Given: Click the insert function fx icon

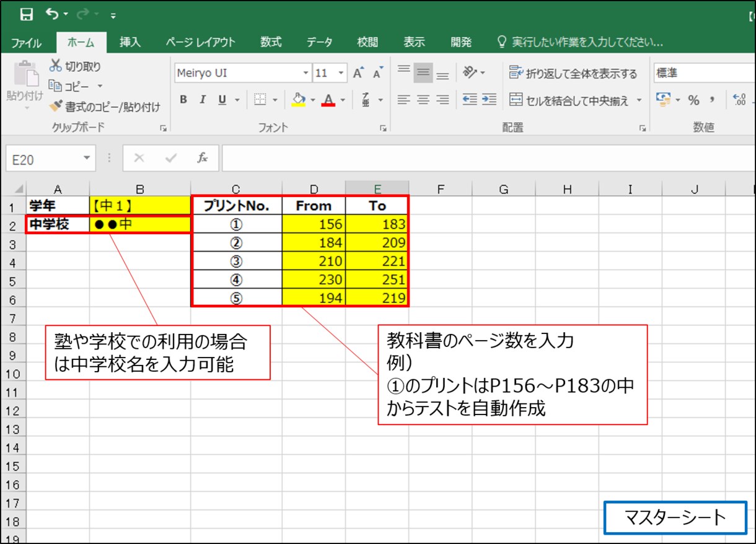Looking at the screenshot, I should pyautogui.click(x=202, y=159).
